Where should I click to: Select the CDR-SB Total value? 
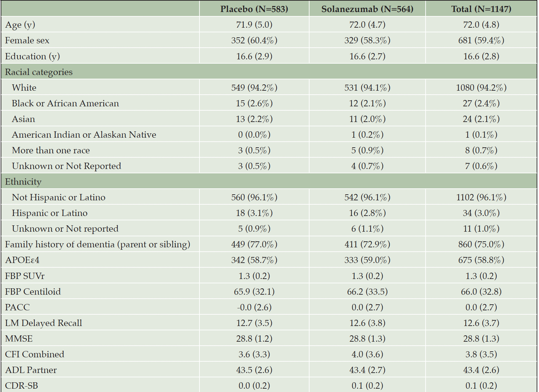(x=481, y=386)
